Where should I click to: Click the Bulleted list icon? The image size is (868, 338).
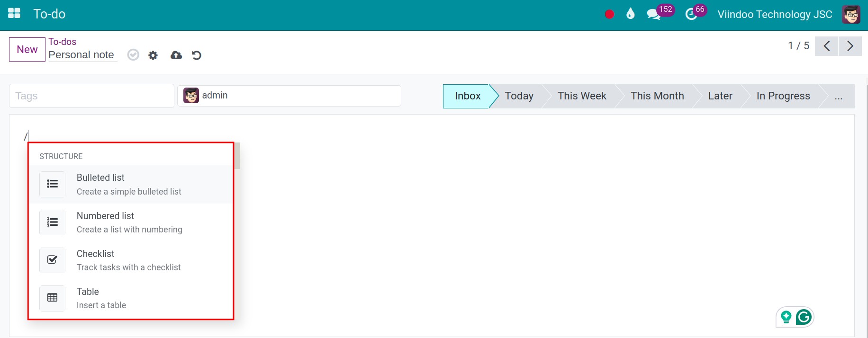point(52,184)
